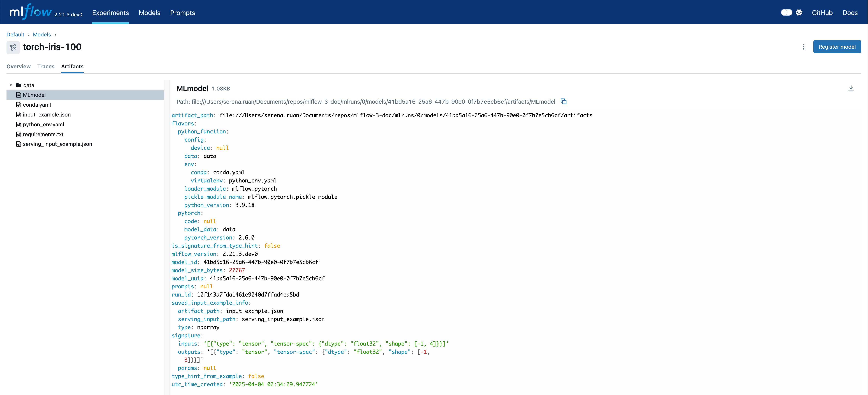Viewport: 868px width, 395px height.
Task: Select requirements.txt in the artifact tree
Action: tap(43, 134)
